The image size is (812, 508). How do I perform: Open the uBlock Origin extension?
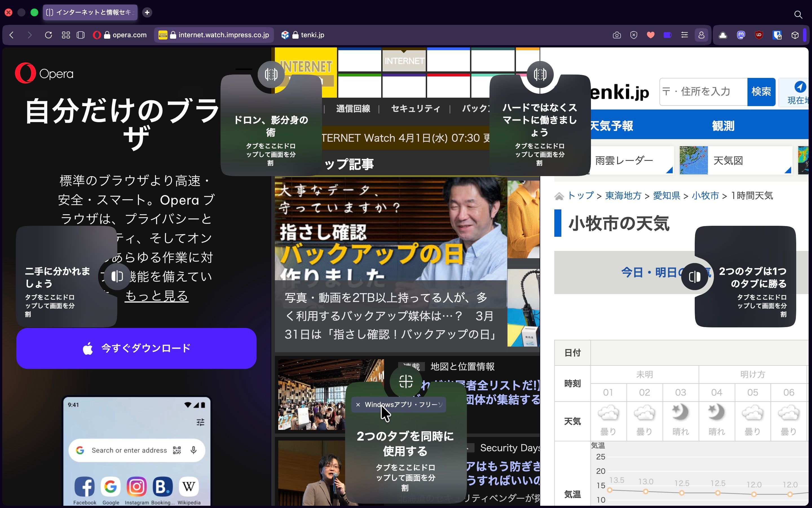[759, 35]
